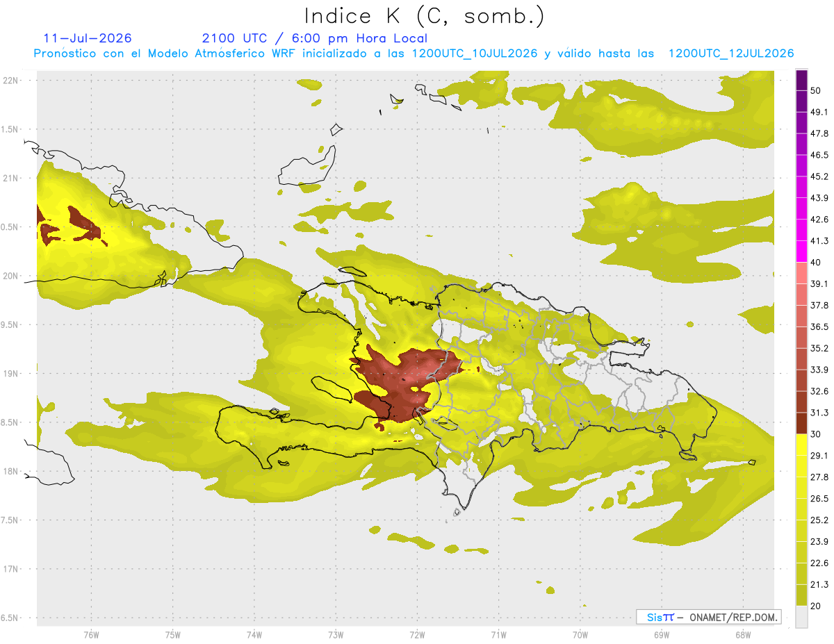Click the '21N' latitude label
This screenshot has height=644, width=834.
[x=11, y=178]
